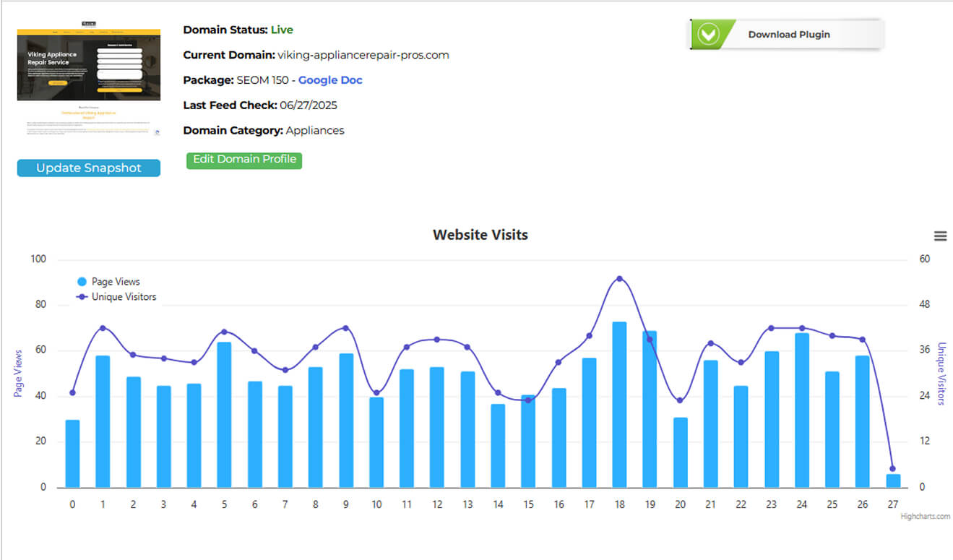Viewport: 953px width, 560px height.
Task: Click the Edit Domain Profile button
Action: click(244, 160)
